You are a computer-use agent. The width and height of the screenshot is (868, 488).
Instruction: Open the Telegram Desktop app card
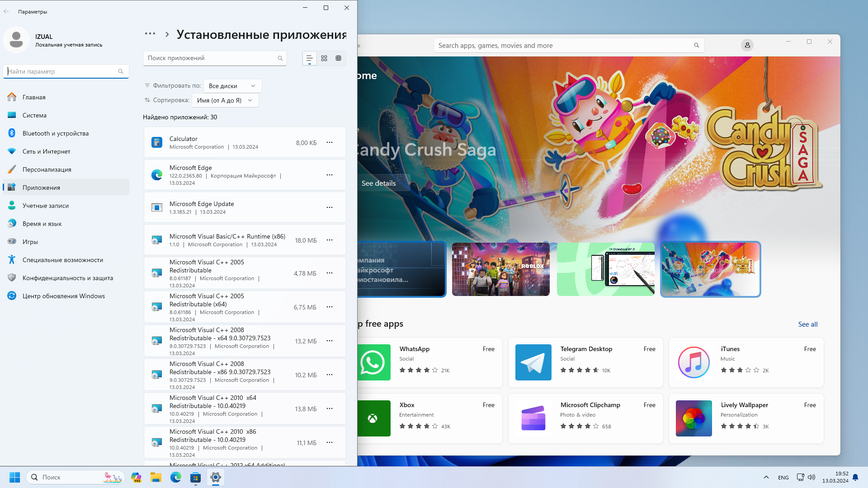click(586, 362)
